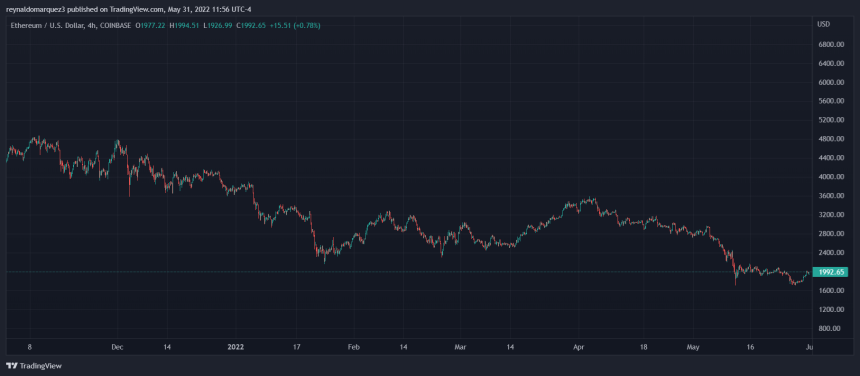Click the change value +15.51 (+0.78%)
The image size is (860, 376).
(x=296, y=25)
